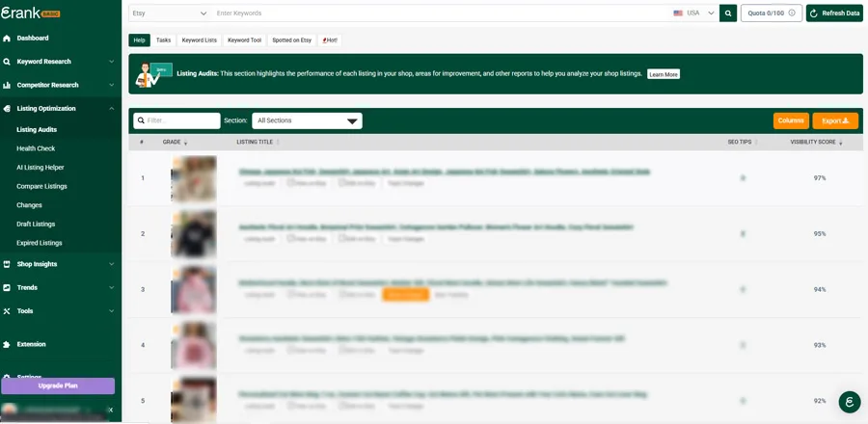Click the green search magnifier button
This screenshot has height=424, width=868.
pos(728,13)
